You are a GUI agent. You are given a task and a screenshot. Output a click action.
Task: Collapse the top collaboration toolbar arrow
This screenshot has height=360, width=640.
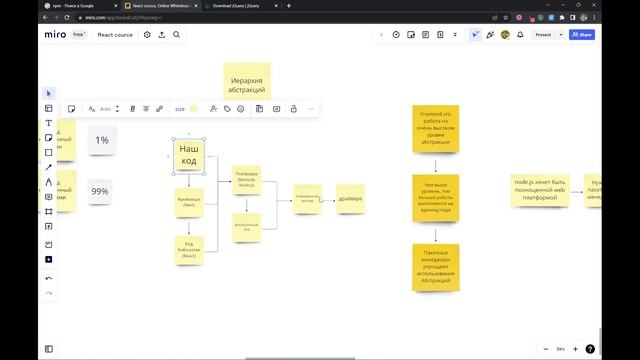click(x=381, y=35)
